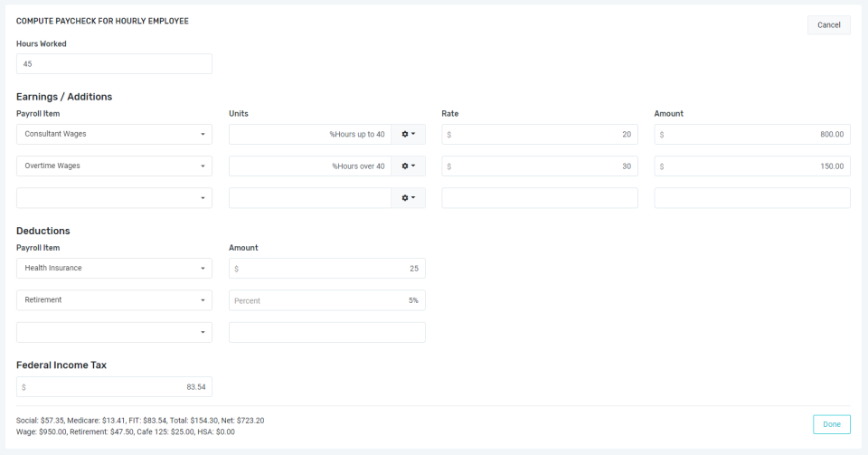Viewport: 868px width, 455px height.
Task: Open the Health Insurance deduction dropdown
Action: pos(114,268)
